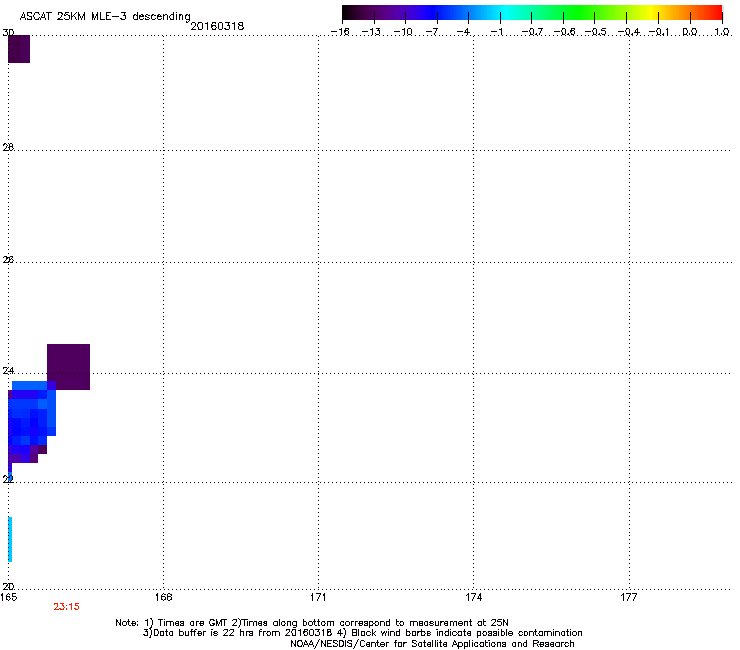Click the note line "Times are GMT"
The image size is (740, 650).
click(311, 623)
